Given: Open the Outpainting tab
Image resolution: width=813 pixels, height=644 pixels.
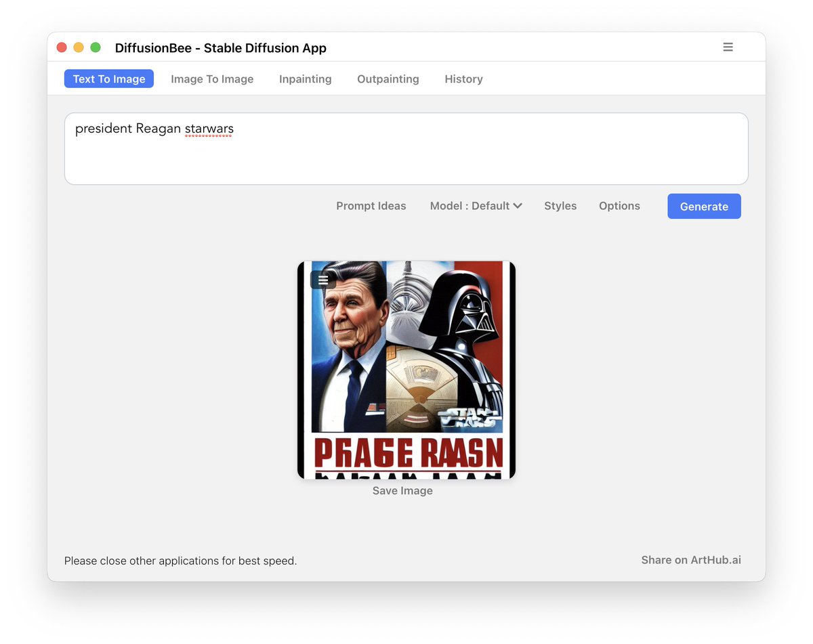Looking at the screenshot, I should (388, 79).
